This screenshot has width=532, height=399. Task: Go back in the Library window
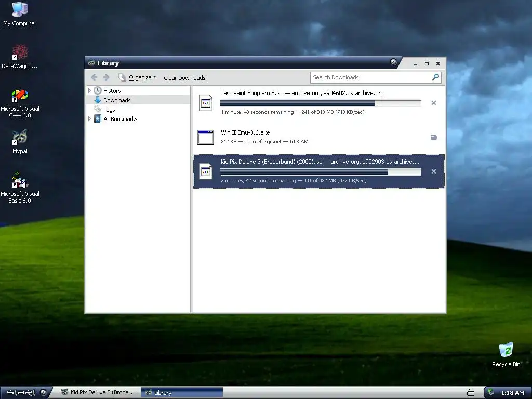coord(95,77)
